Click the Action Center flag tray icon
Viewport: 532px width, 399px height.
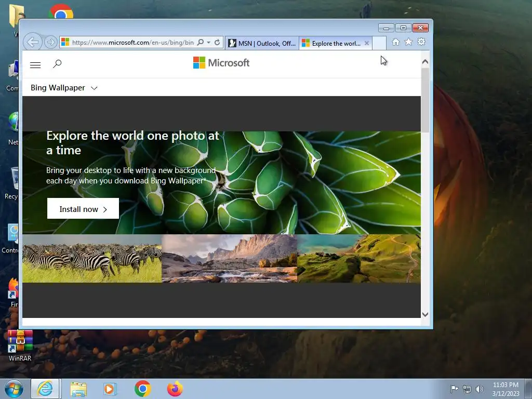pos(454,389)
